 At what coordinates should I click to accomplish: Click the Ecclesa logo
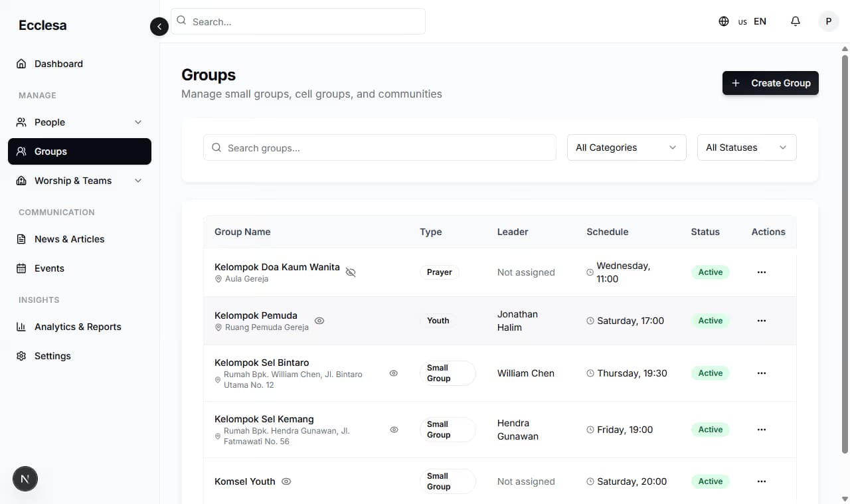click(42, 25)
